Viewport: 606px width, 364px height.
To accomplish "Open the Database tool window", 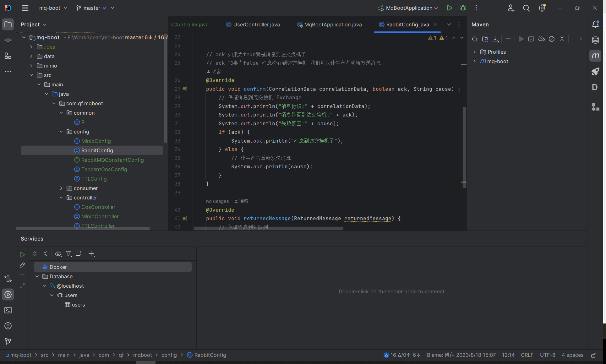I will tap(595, 40).
